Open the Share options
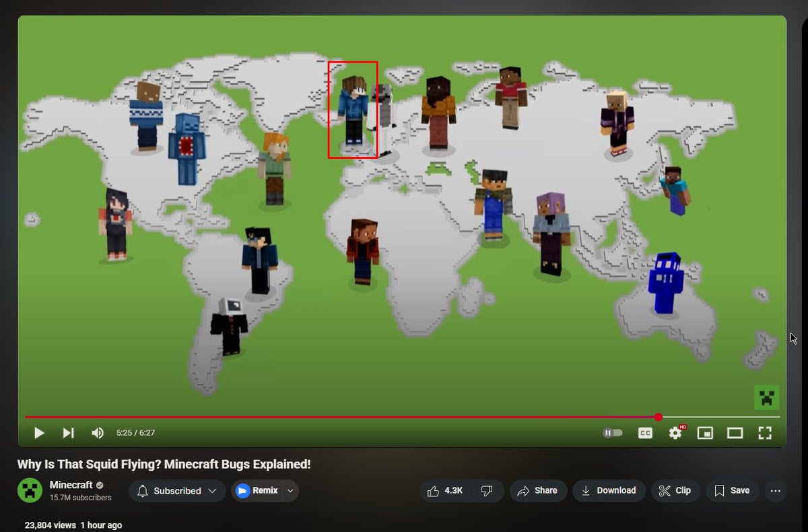 tap(537, 491)
